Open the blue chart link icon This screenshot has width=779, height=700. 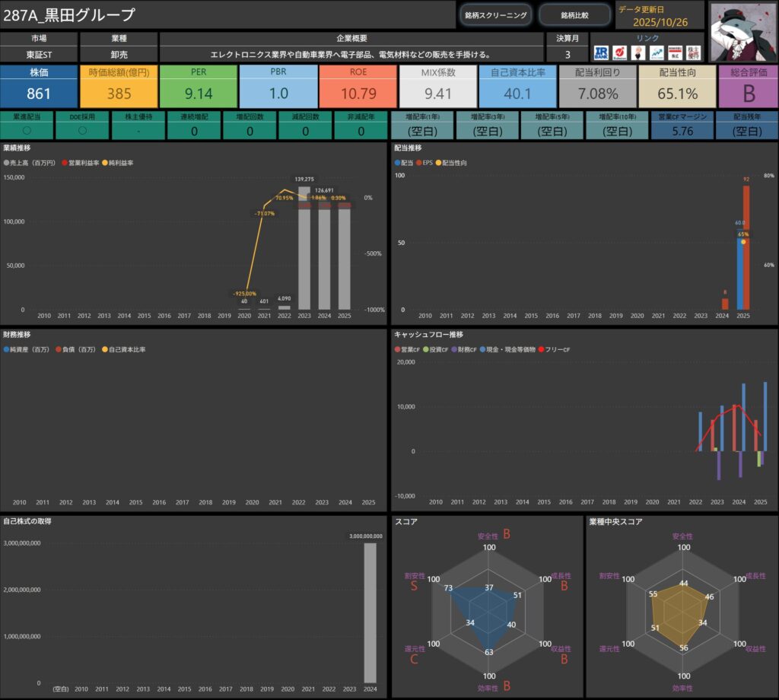[x=656, y=52]
